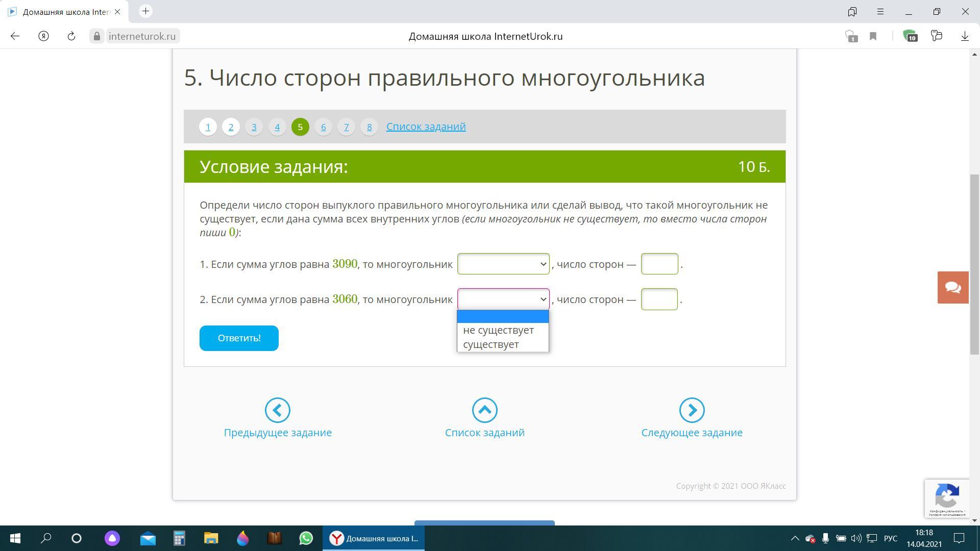Click the up arrow task list icon
This screenshot has width=980, height=551.
[x=484, y=410]
